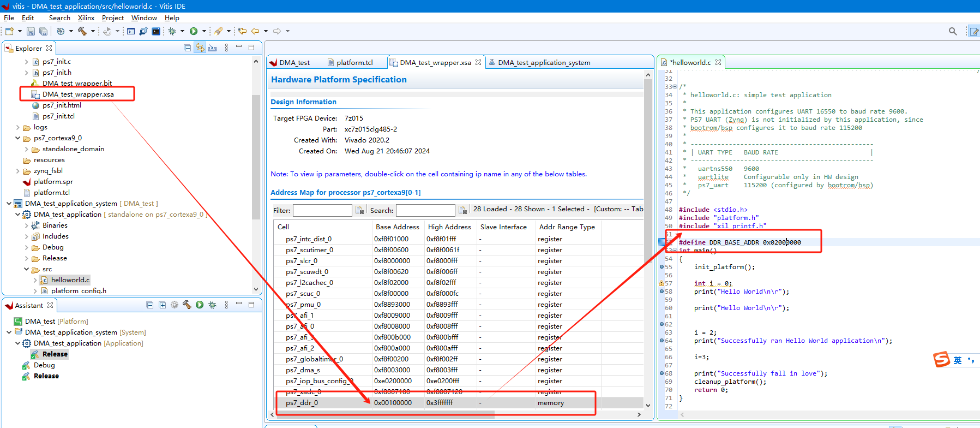The width and height of the screenshot is (980, 428).
Task: Open the Xilinx Shell console icon
Action: (131, 31)
